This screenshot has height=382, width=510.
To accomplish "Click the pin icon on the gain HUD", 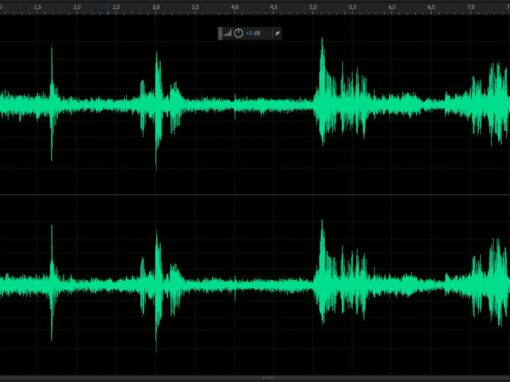I will pyautogui.click(x=277, y=33).
